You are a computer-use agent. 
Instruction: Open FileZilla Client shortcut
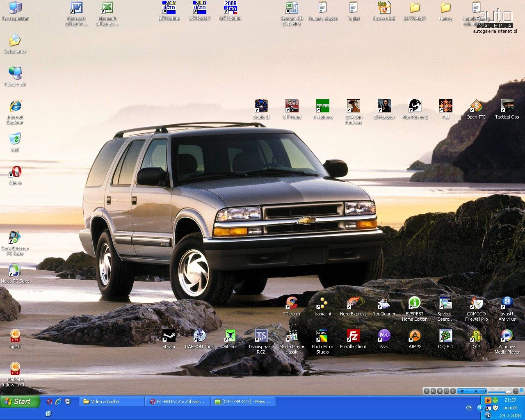(x=353, y=336)
